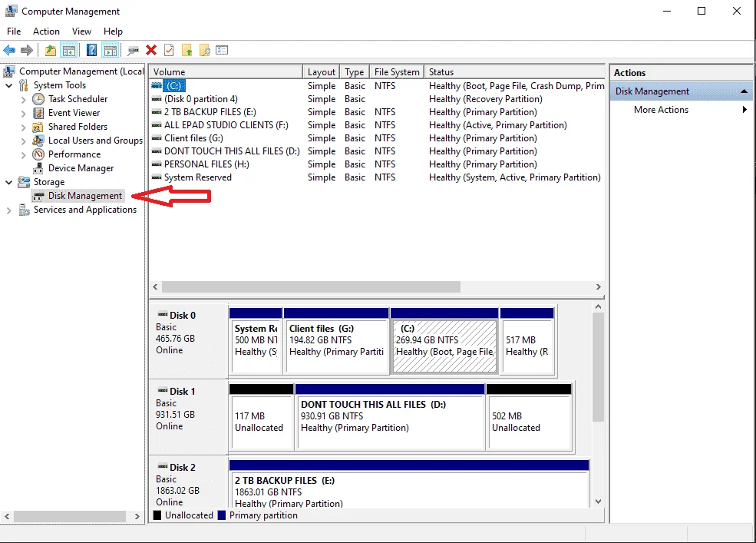Screen dimensions: 756x543
Task: Select System Reserved volume row
Action: click(377, 177)
